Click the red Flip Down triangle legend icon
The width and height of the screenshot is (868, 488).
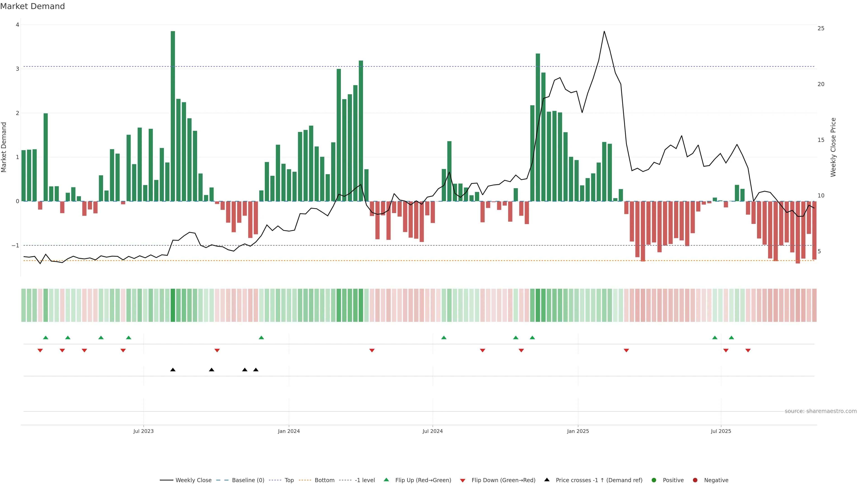463,480
